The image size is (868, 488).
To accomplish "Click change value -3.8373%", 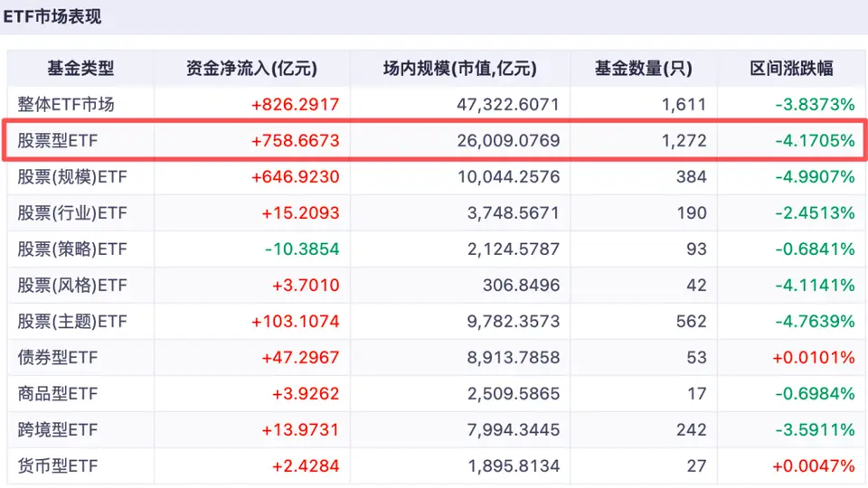I will tap(815, 104).
